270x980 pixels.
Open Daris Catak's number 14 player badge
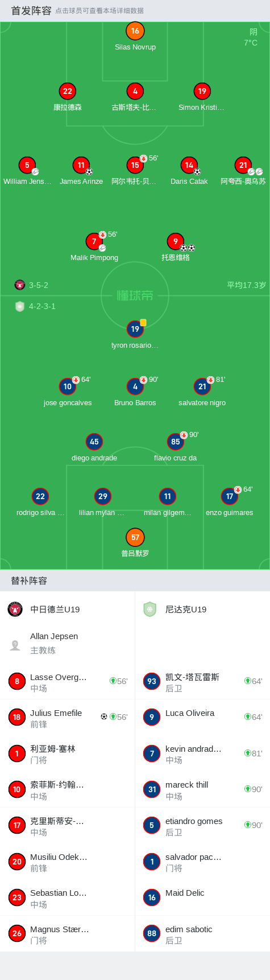click(x=189, y=165)
